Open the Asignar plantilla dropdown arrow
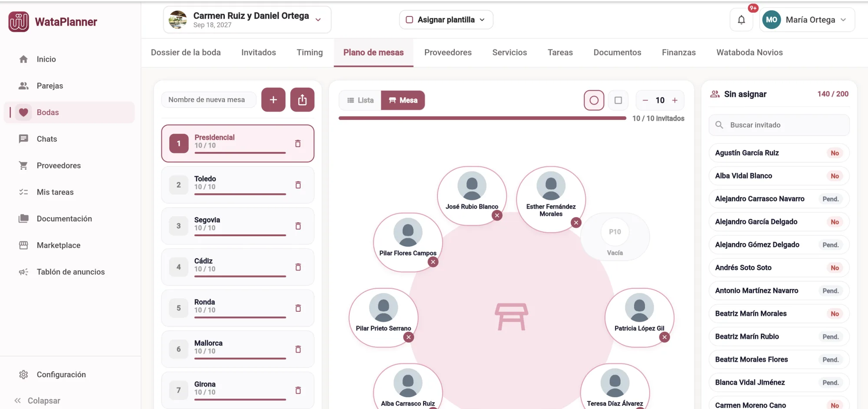This screenshot has height=409, width=868. tap(482, 20)
